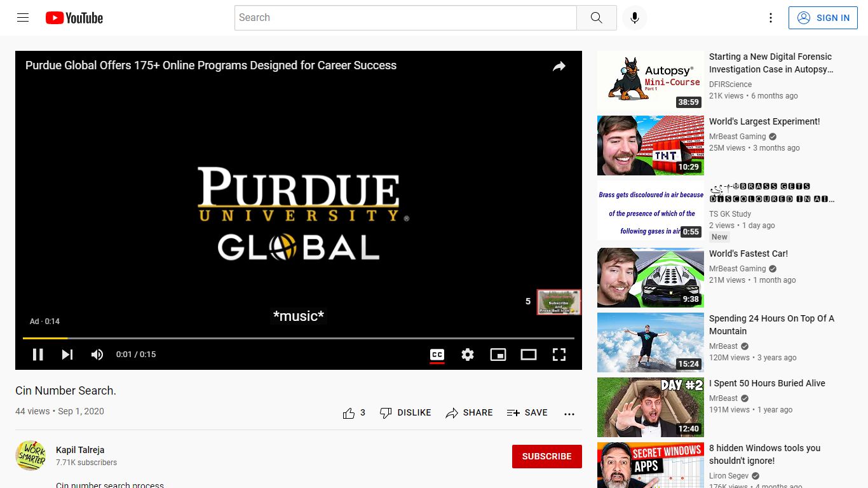The height and width of the screenshot is (488, 868).
Task: Open 'Starting a New Digital Forensic' video title
Action: pos(771,63)
